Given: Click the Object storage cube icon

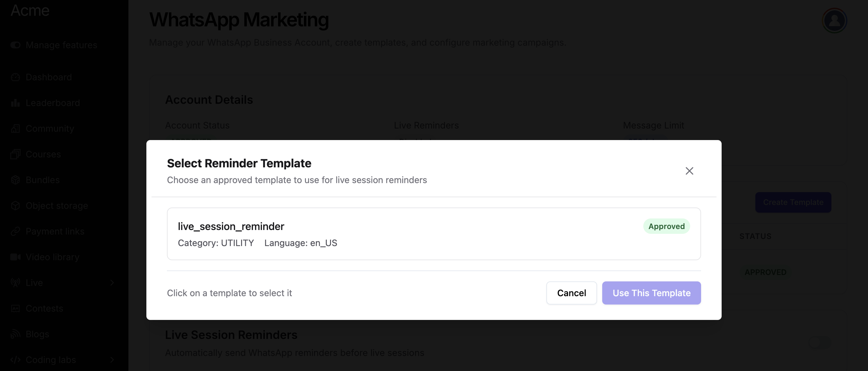Looking at the screenshot, I should 15,206.
